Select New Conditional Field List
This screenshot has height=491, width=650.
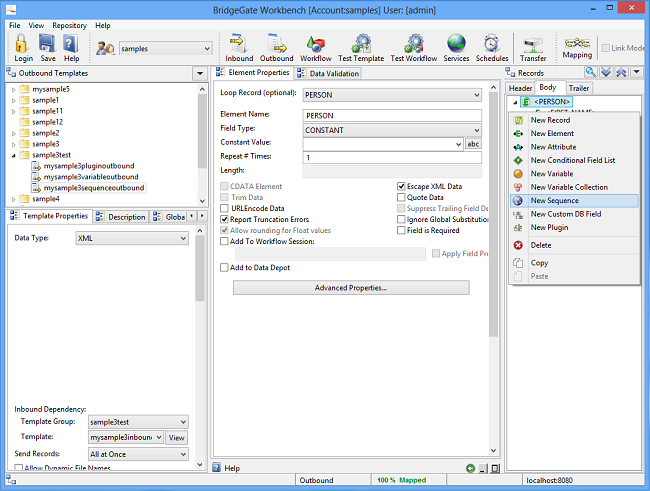pos(574,160)
